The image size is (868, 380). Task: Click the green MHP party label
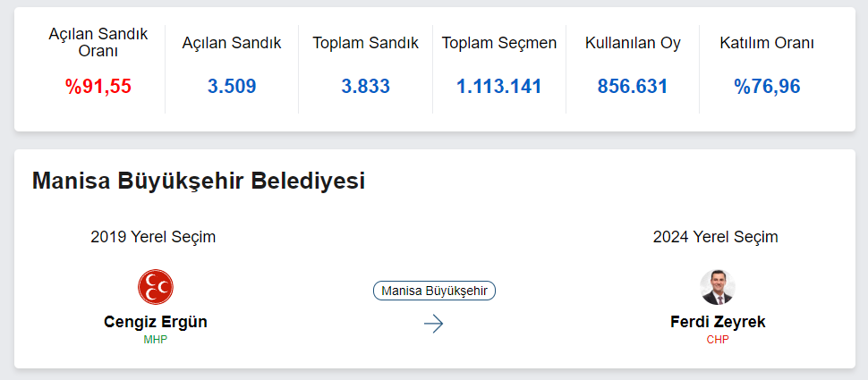pyautogui.click(x=156, y=340)
